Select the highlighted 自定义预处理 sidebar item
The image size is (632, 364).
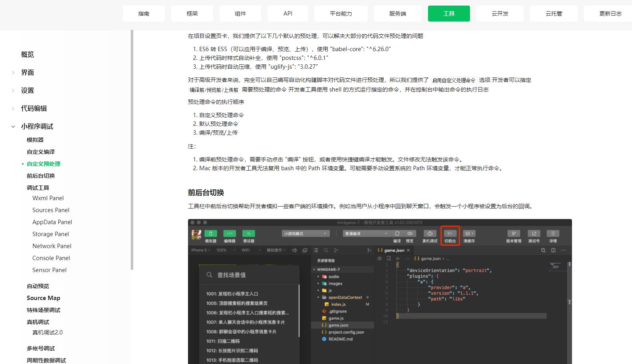(44, 164)
